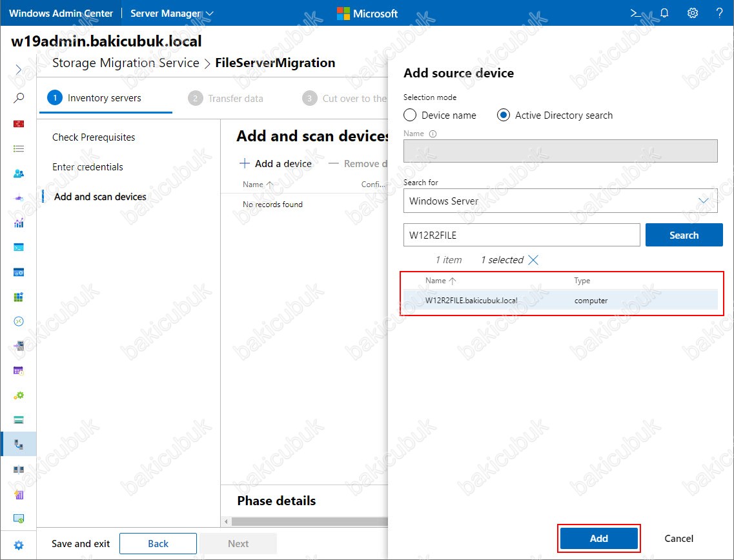Show the Name field info icon
Viewport: 734px width, 560px height.
[x=433, y=134]
